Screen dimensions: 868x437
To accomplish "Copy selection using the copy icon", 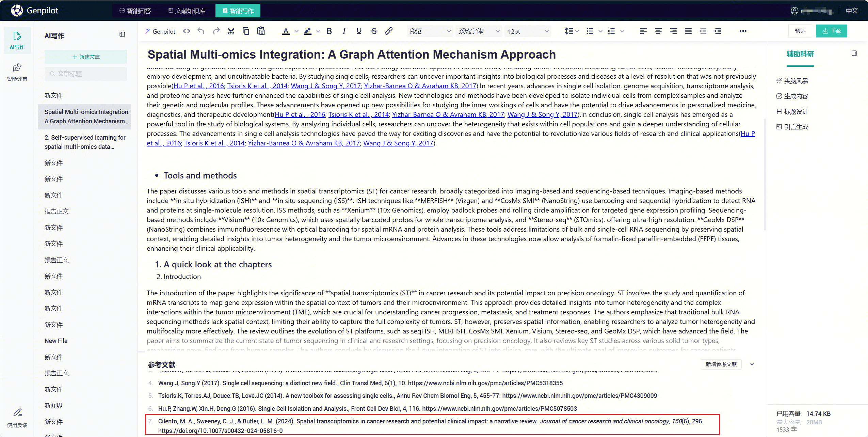I will 246,31.
